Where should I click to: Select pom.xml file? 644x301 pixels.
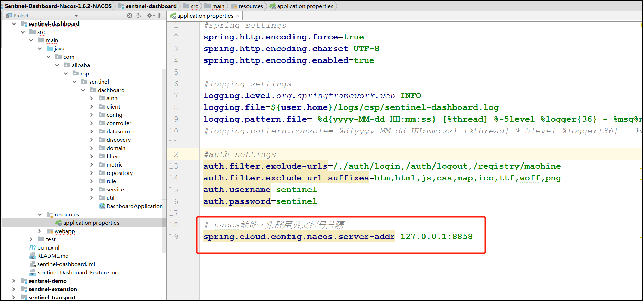(x=48, y=248)
